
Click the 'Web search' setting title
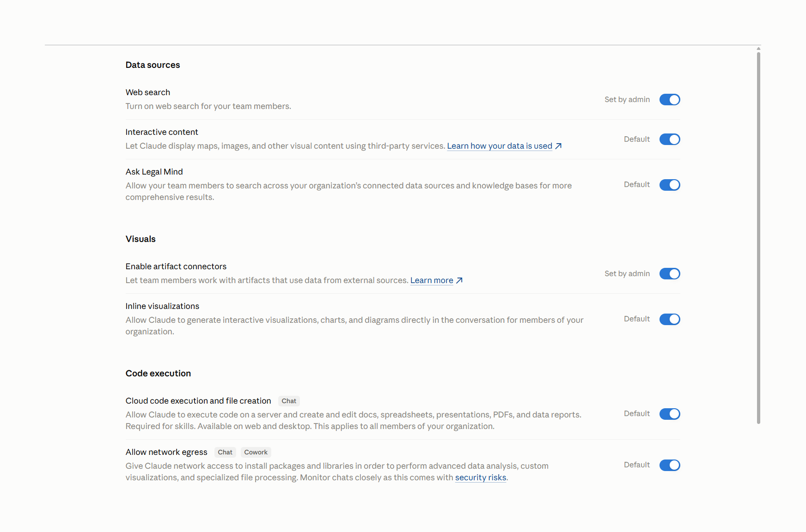(148, 92)
